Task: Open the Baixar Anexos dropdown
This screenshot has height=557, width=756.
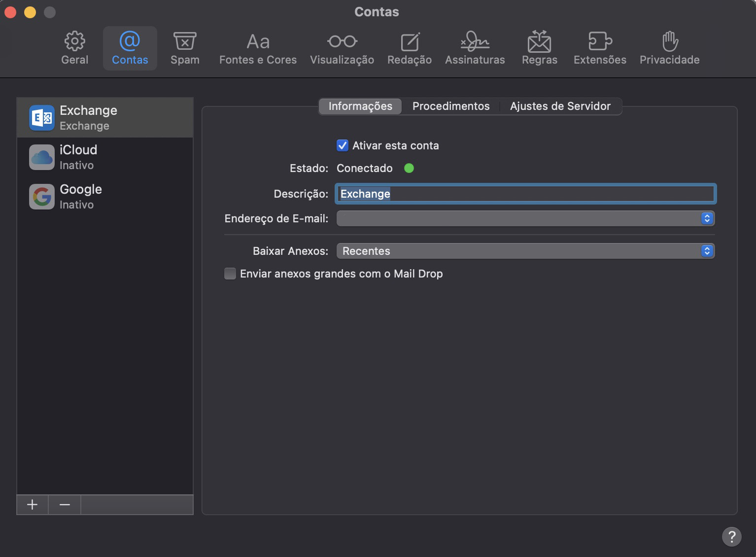Action: click(x=525, y=251)
